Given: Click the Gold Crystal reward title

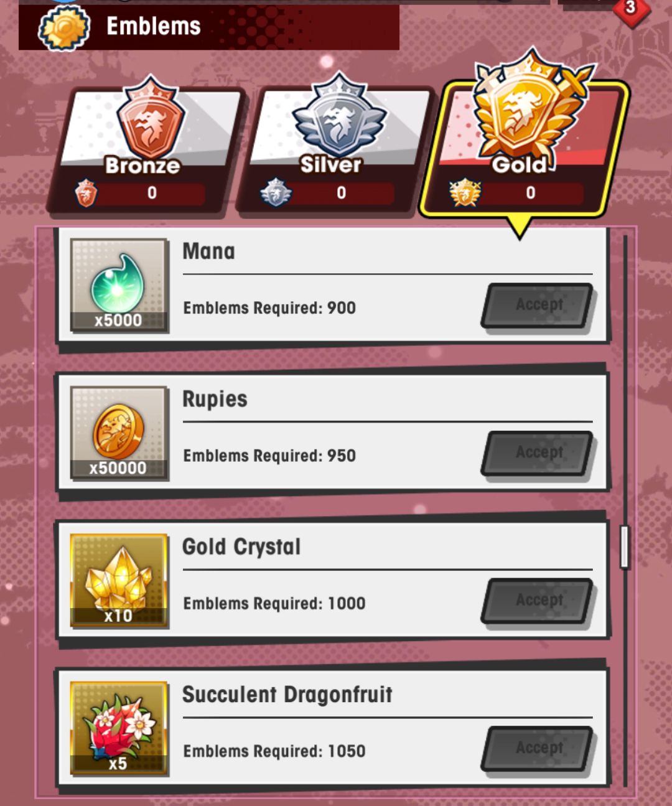Looking at the screenshot, I should (x=241, y=547).
